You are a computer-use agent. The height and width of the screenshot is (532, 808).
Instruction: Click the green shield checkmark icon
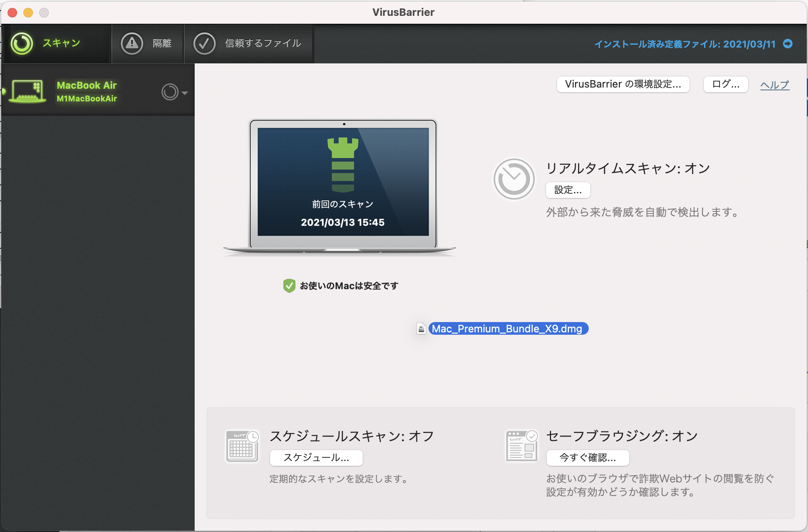click(x=289, y=286)
